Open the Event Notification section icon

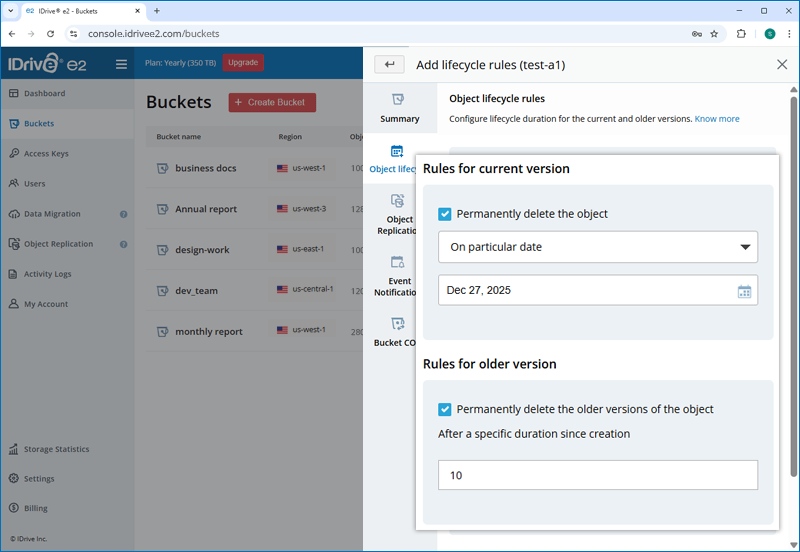point(398,262)
